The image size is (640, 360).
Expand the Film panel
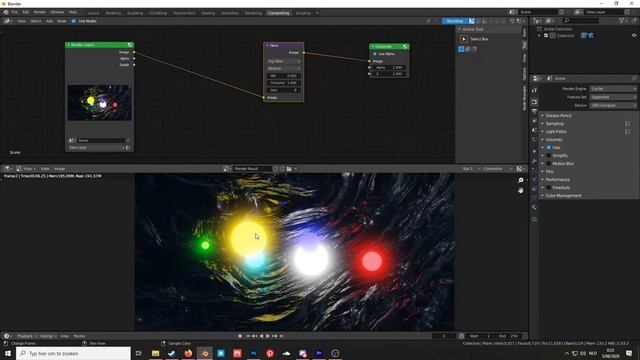pyautogui.click(x=550, y=171)
